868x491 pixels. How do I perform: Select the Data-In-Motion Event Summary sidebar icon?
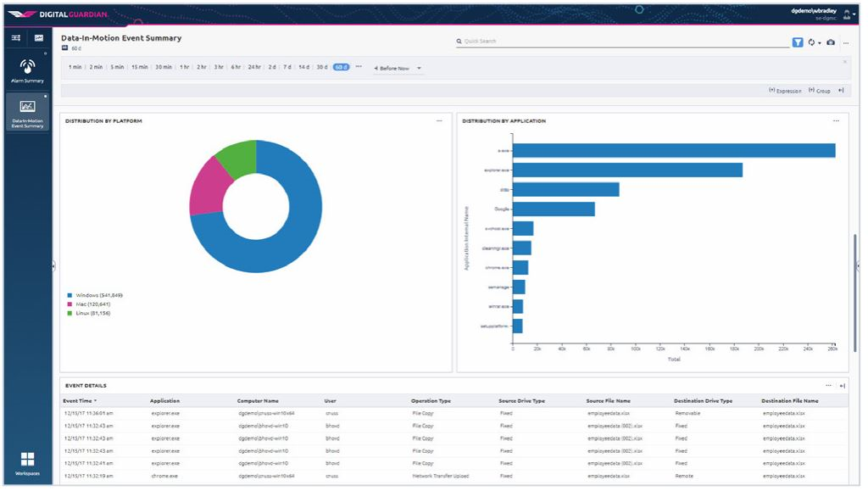pos(28,106)
